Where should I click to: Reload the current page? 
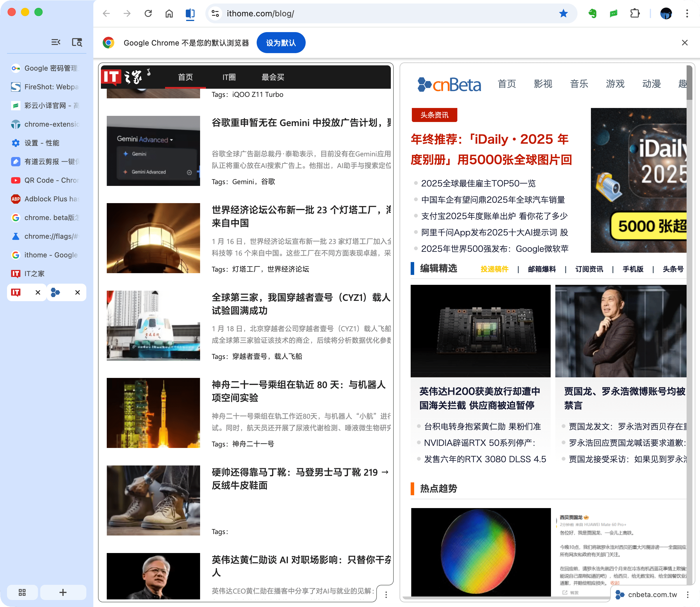[x=148, y=13]
